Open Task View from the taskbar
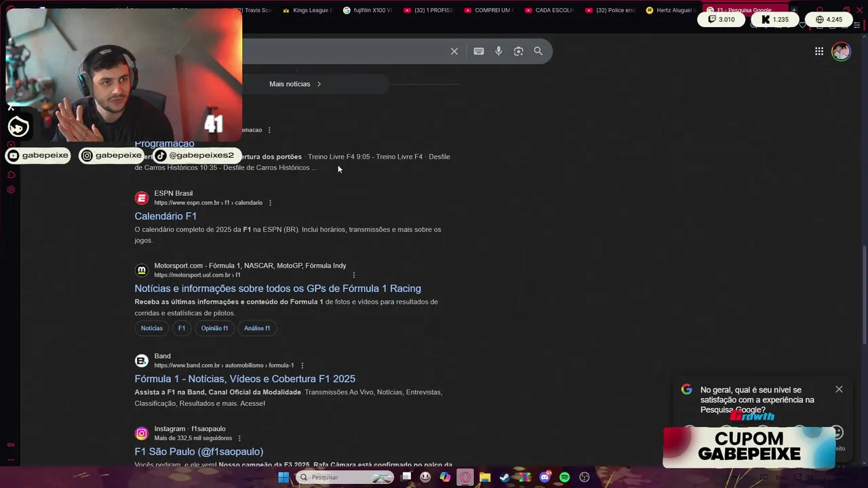 click(x=406, y=477)
